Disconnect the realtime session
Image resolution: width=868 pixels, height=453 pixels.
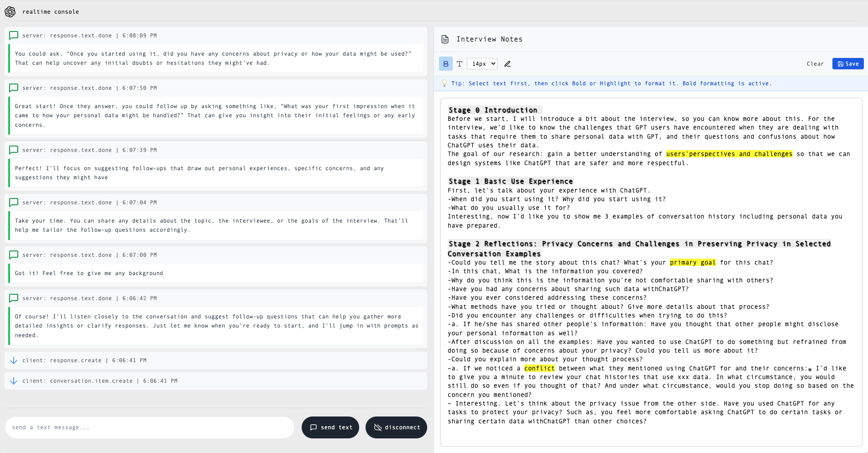click(396, 427)
